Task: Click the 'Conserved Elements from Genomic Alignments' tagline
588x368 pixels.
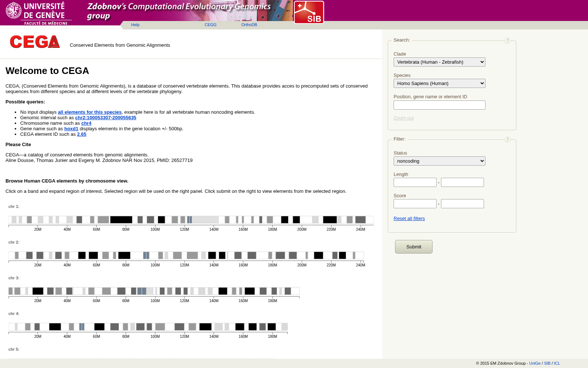Action: tap(120, 45)
